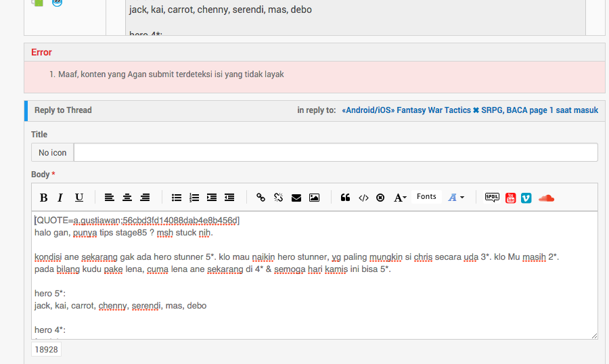Insert an image into post
Viewport: 609px width, 364px height.
[314, 198]
